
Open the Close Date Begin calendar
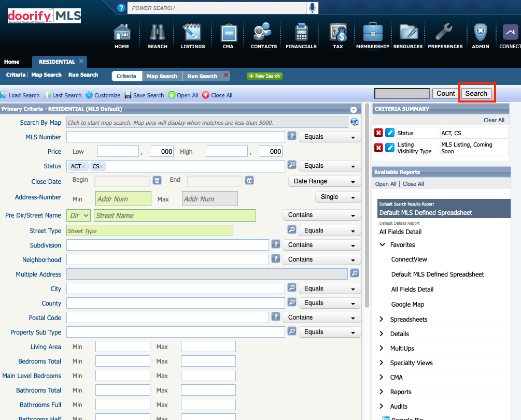157,180
